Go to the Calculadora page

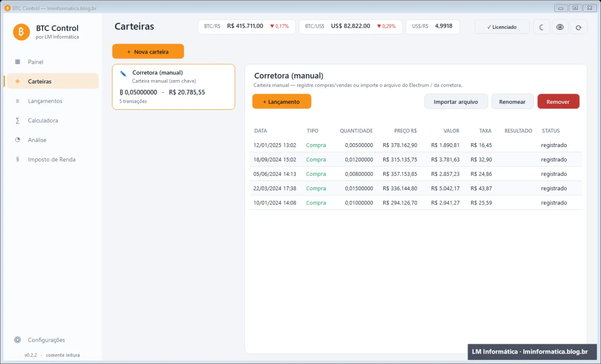(x=53, y=120)
